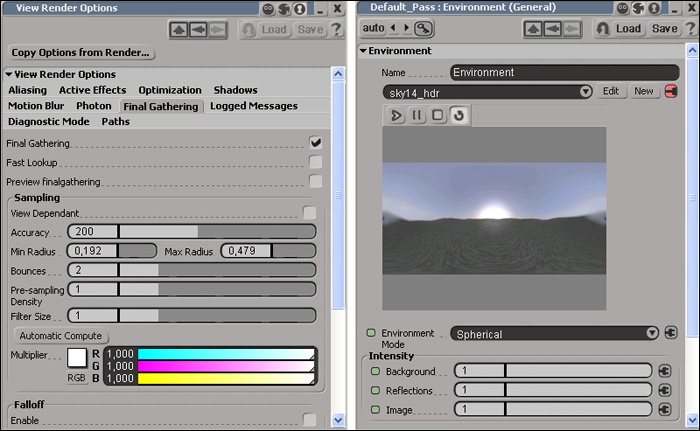Click back arrow icon in View Render Options toolbar
This screenshot has width=700, height=431.
coord(198,30)
